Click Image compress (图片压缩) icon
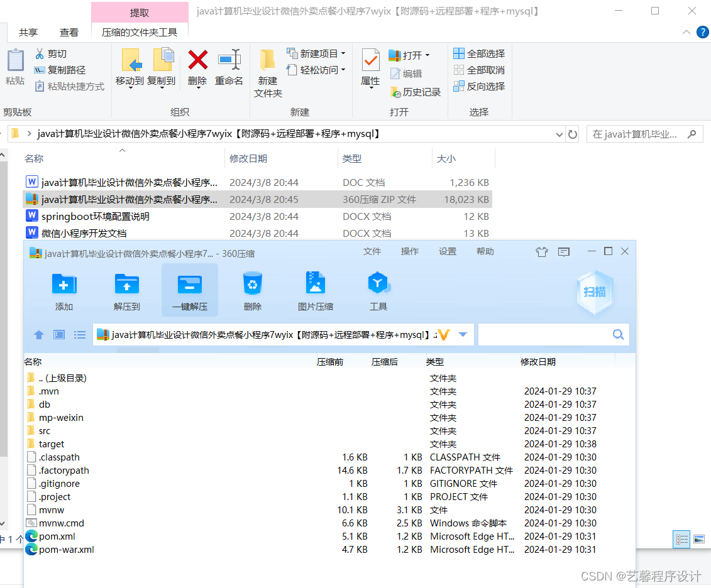Image resolution: width=711 pixels, height=588 pixels. pyautogui.click(x=316, y=283)
